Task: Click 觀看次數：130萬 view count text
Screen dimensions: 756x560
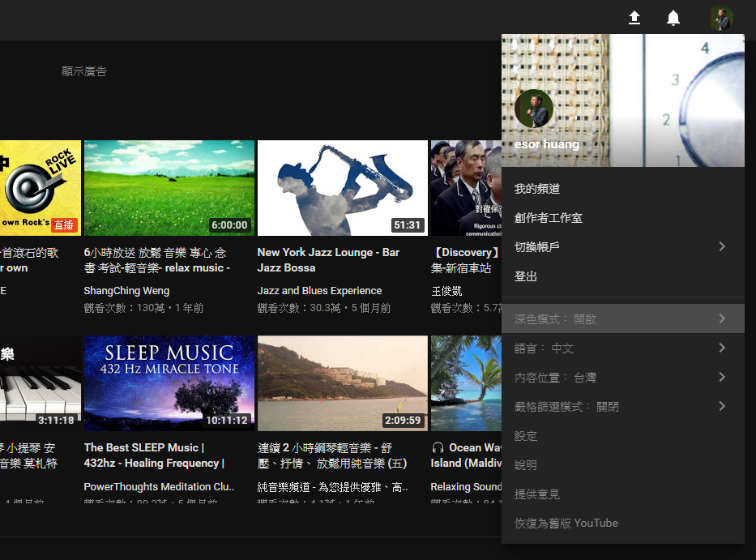Action: point(125,308)
